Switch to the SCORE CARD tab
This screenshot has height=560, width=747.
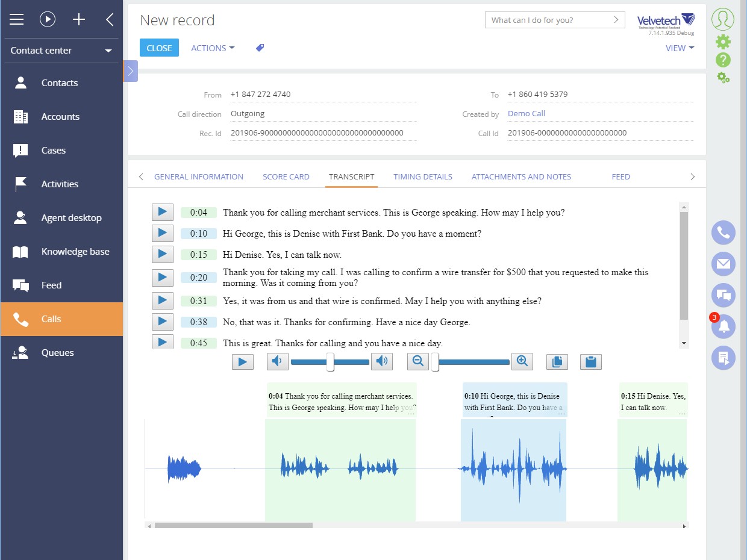(x=286, y=176)
